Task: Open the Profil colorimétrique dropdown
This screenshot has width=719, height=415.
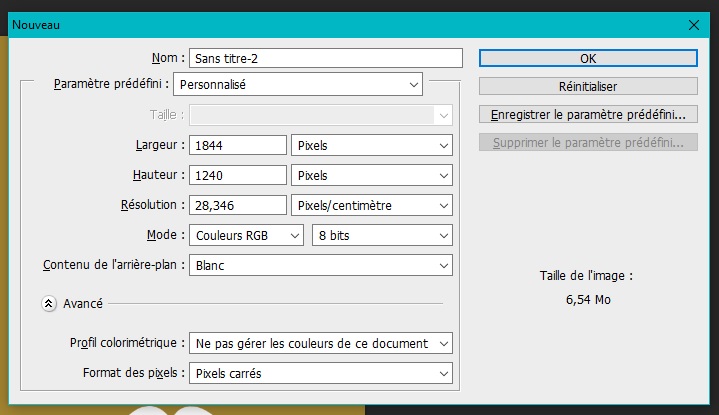Action: coord(320,344)
